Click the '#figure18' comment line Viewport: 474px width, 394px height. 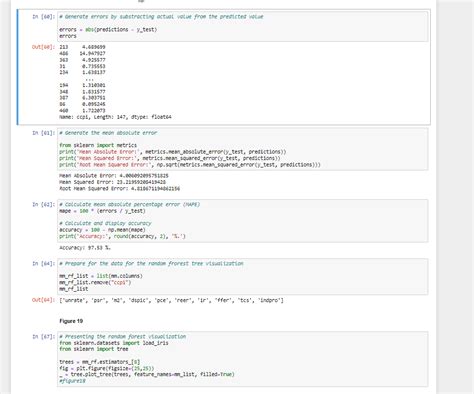tap(72, 381)
